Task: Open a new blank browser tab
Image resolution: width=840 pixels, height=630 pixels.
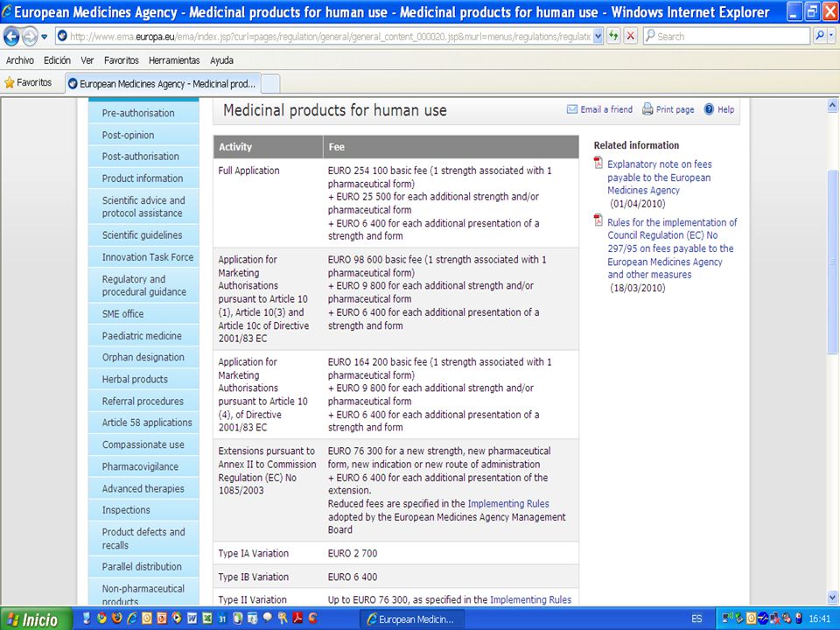Action: point(270,84)
